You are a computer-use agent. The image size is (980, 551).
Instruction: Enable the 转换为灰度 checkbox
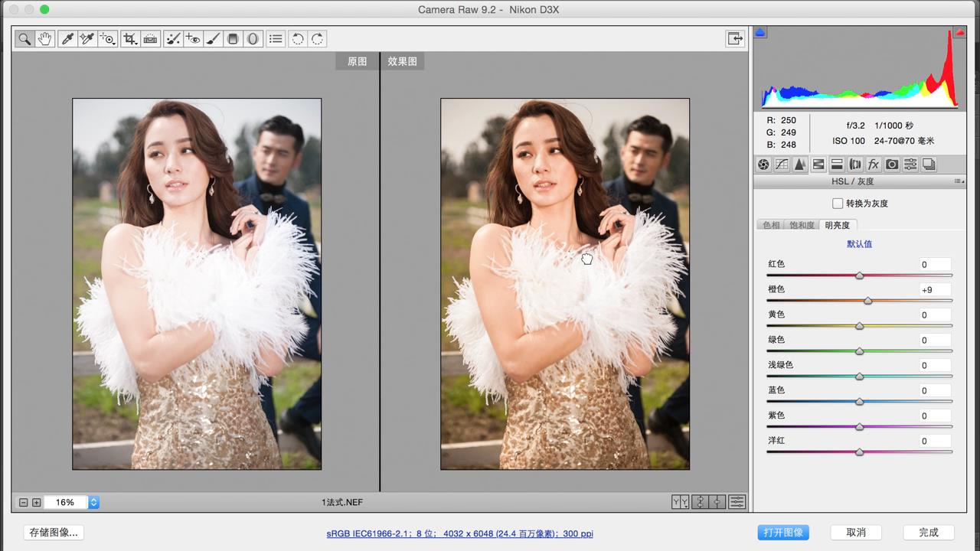838,204
